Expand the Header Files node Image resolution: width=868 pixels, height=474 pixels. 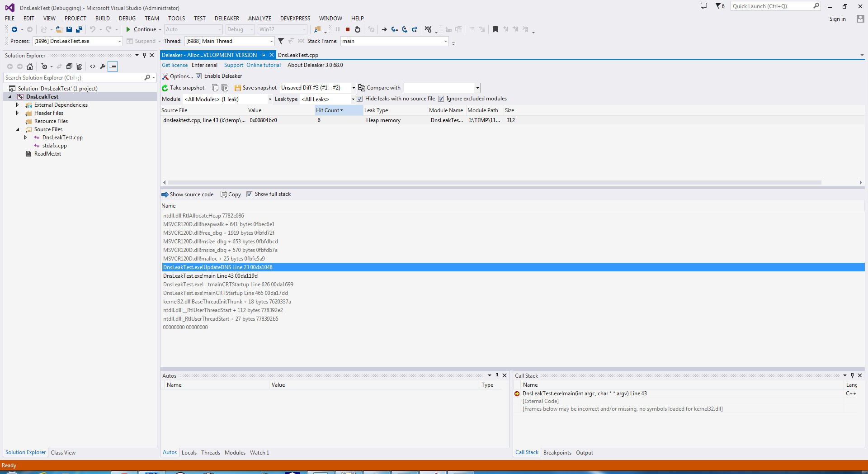(x=18, y=113)
